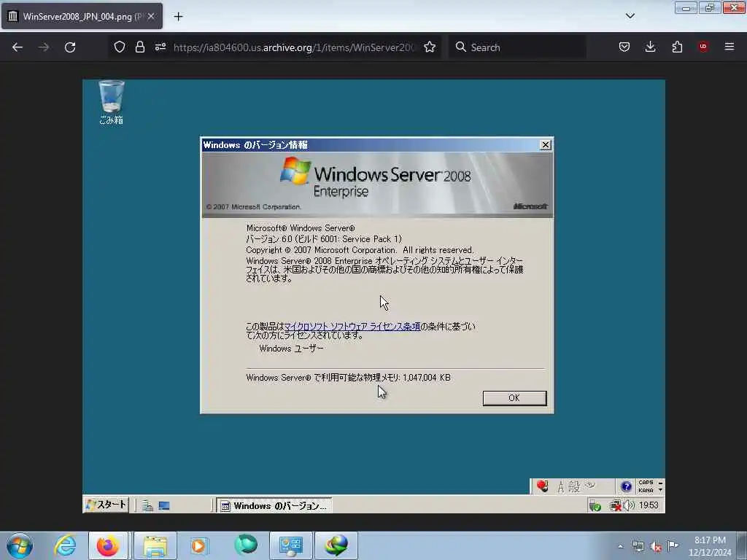Open Windows Explorer folder on the taskbar
Viewport: 747px width, 560px height.
pyautogui.click(x=155, y=545)
